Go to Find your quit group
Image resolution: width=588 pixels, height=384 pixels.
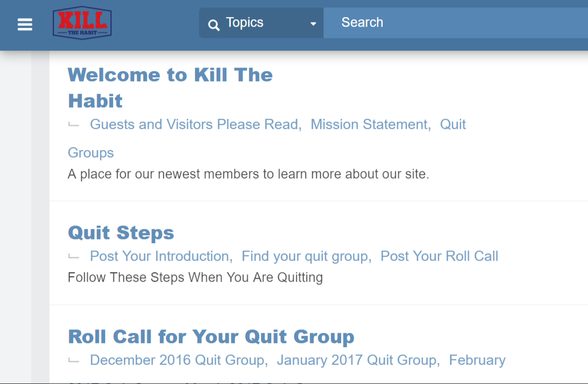(307, 256)
